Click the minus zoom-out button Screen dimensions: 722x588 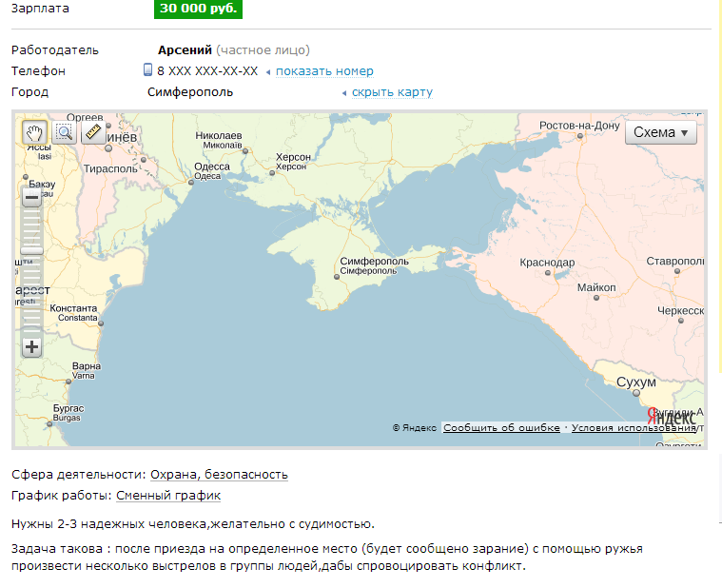coord(32,198)
